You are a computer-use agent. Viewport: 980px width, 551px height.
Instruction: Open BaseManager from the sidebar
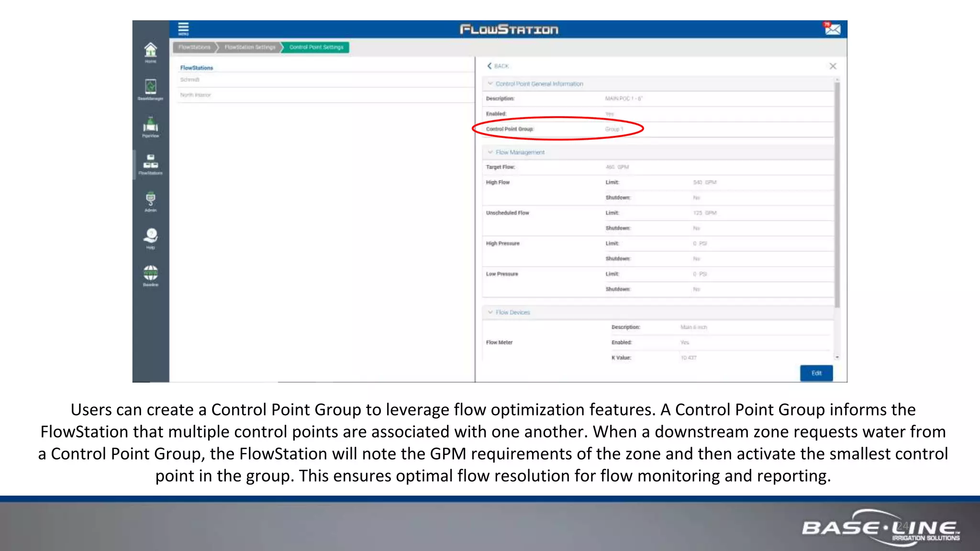pos(151,90)
